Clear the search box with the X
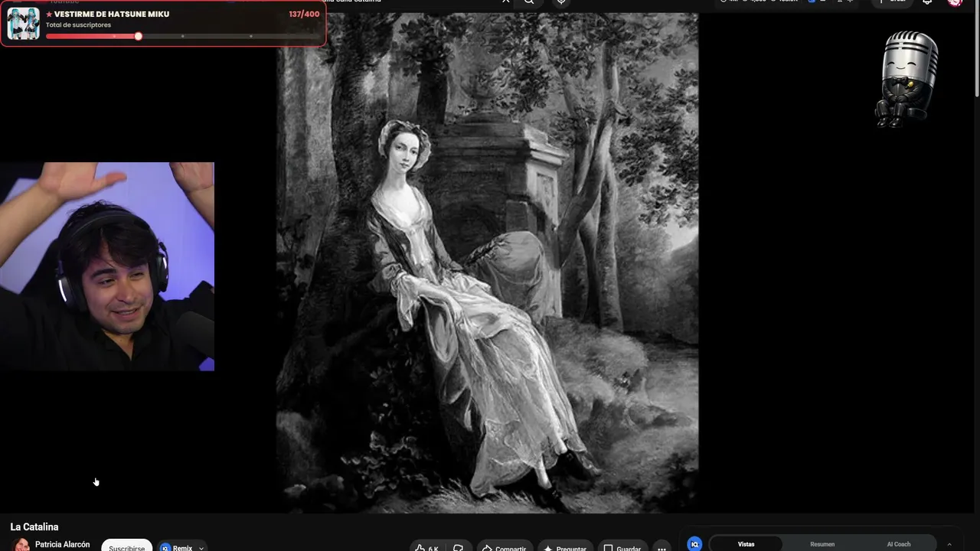The height and width of the screenshot is (551, 980). [505, 2]
